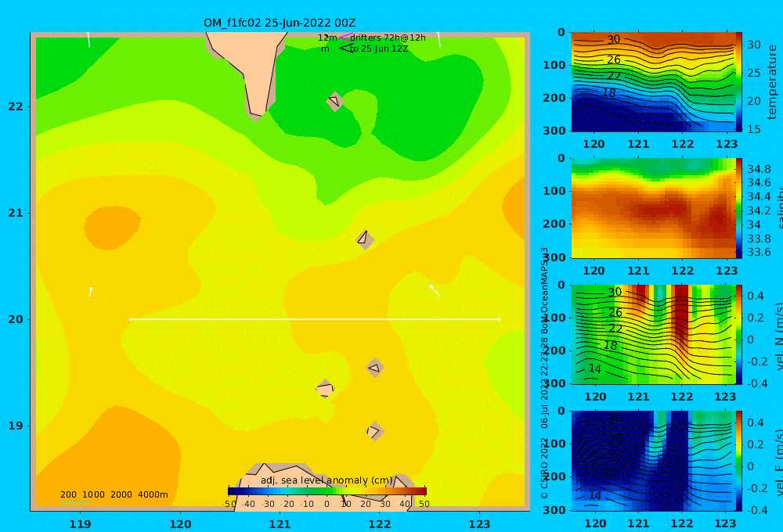The width and height of the screenshot is (783, 532).
Task: Click the title 'OM_f1fc02 25-Jun-2022 00Z'
Action: point(280,23)
